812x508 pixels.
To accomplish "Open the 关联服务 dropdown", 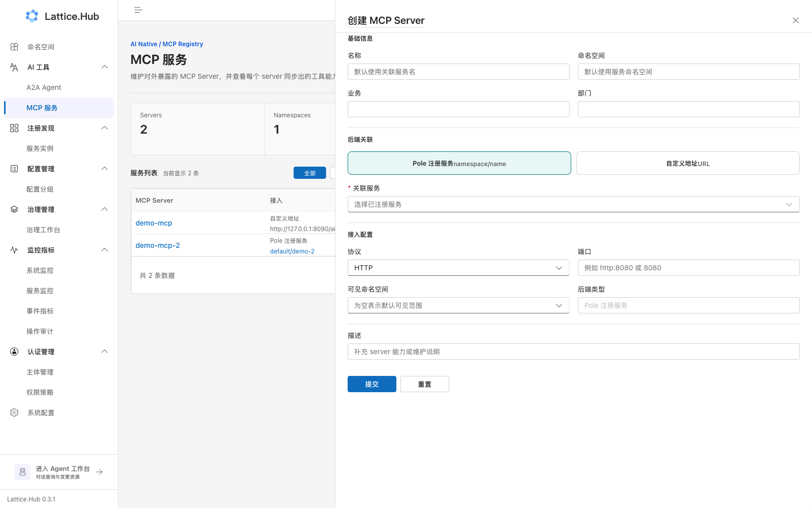I will click(x=573, y=204).
